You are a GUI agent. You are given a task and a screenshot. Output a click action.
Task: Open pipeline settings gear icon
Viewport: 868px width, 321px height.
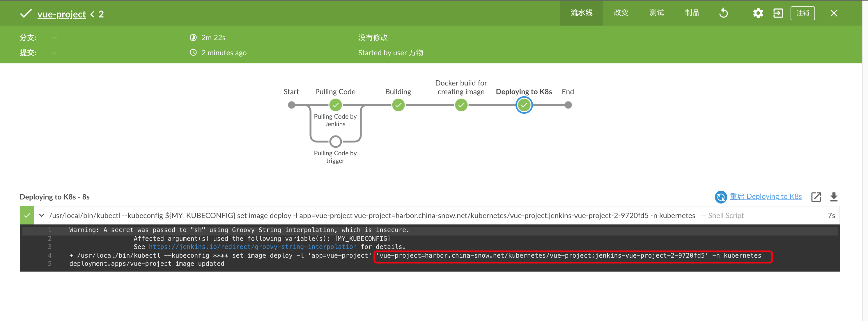point(758,13)
